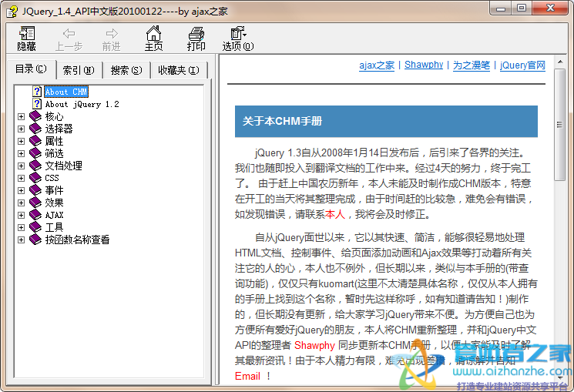
Task: Expand the 核心 tree node
Action: [x=22, y=117]
